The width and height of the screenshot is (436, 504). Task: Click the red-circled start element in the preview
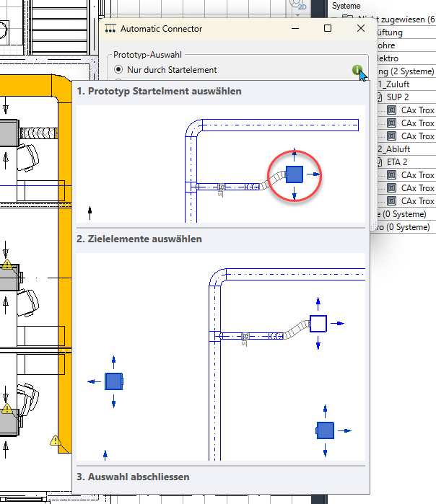click(294, 174)
